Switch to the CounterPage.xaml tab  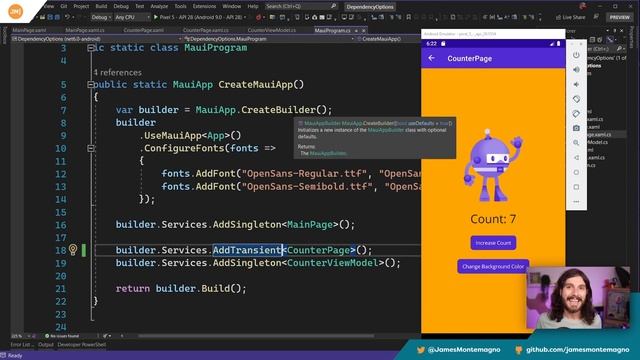(x=143, y=30)
